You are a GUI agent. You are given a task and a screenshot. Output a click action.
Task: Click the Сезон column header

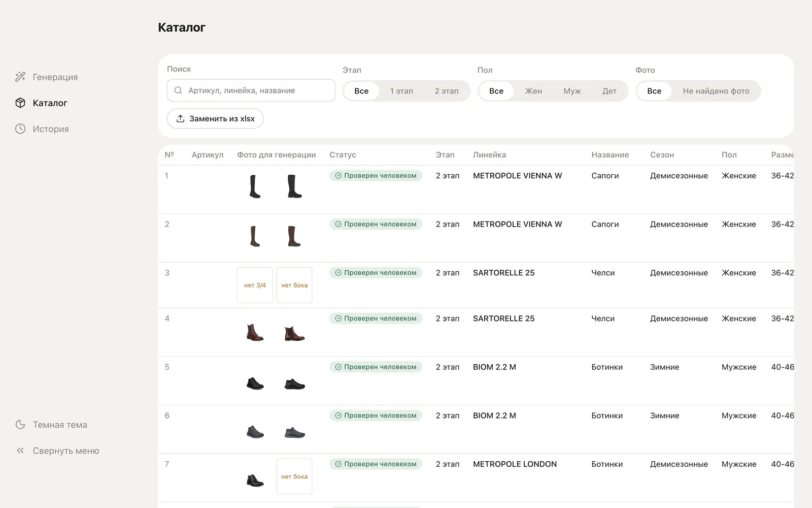(662, 155)
